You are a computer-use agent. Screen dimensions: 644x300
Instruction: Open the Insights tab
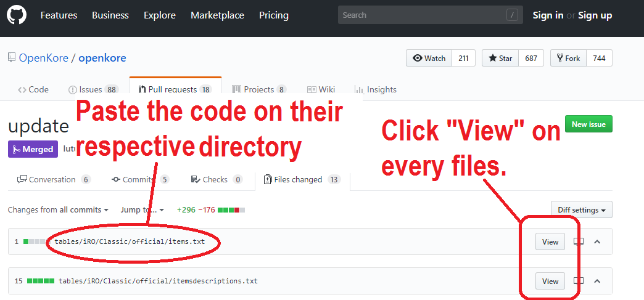(x=376, y=89)
